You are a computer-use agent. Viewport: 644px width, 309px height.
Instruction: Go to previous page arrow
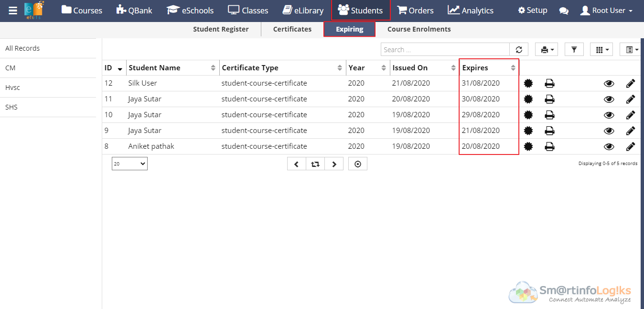[297, 164]
